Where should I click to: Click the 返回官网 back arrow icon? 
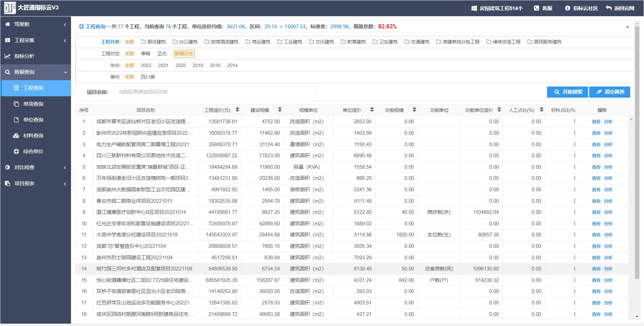609,8
